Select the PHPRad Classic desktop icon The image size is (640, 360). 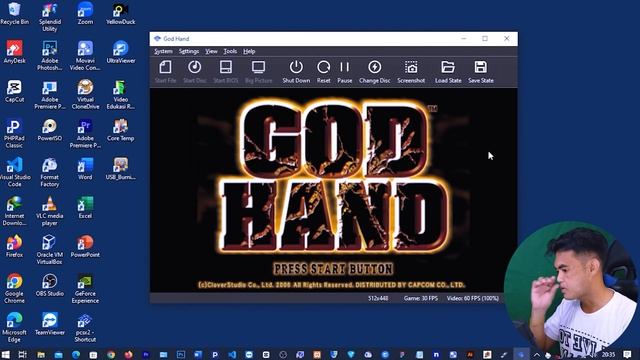point(14,134)
